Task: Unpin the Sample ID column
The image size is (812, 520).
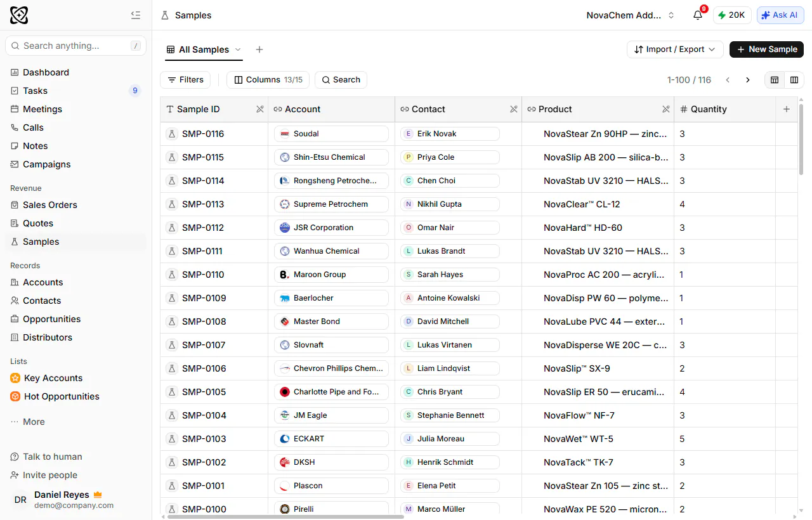Action: [x=259, y=109]
